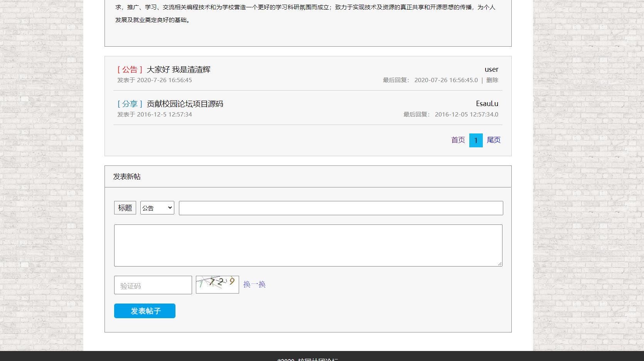The height and width of the screenshot is (361, 644).
Task: Click the 标题 label button
Action: click(125, 207)
